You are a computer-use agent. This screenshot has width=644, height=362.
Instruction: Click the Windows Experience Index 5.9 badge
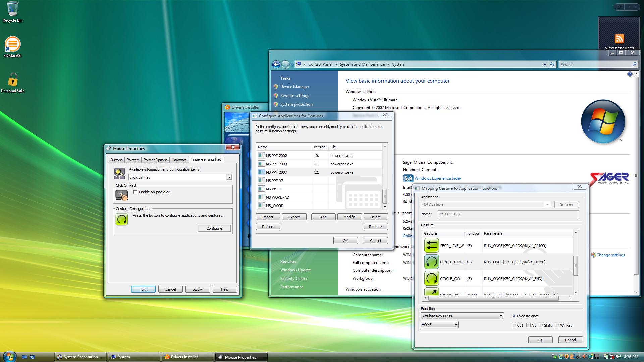click(408, 178)
